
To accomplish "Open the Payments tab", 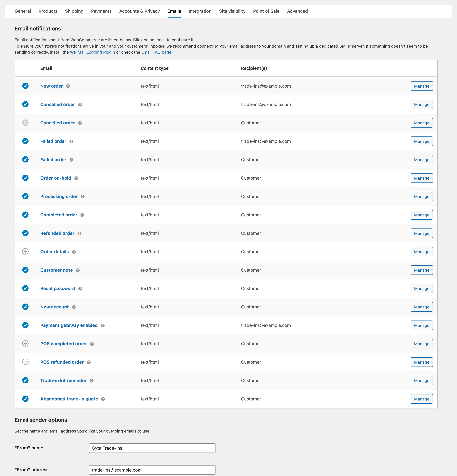I will pyautogui.click(x=101, y=11).
